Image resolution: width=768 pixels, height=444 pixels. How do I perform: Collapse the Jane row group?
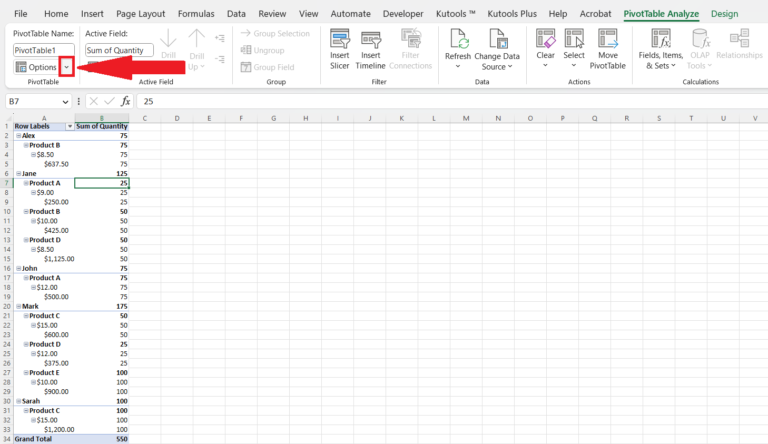pyautogui.click(x=19, y=173)
